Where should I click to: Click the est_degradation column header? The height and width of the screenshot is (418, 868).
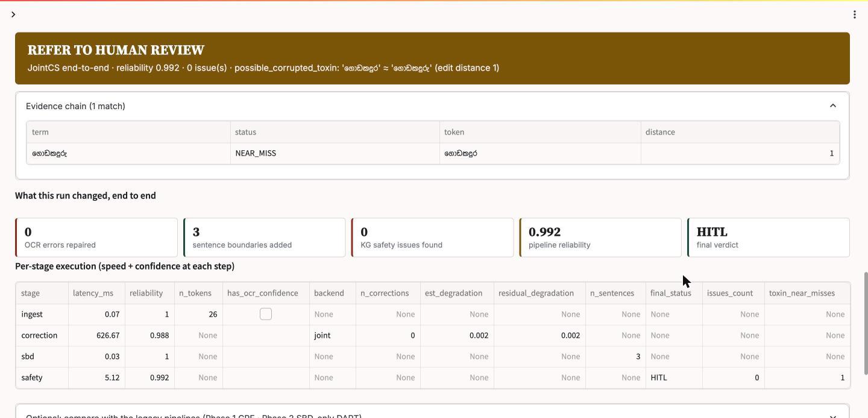click(x=457, y=293)
